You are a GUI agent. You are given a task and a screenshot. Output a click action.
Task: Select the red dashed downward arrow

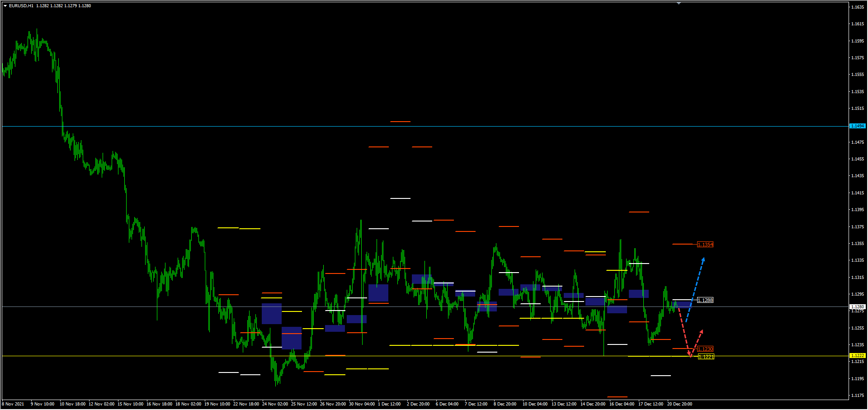pos(684,332)
